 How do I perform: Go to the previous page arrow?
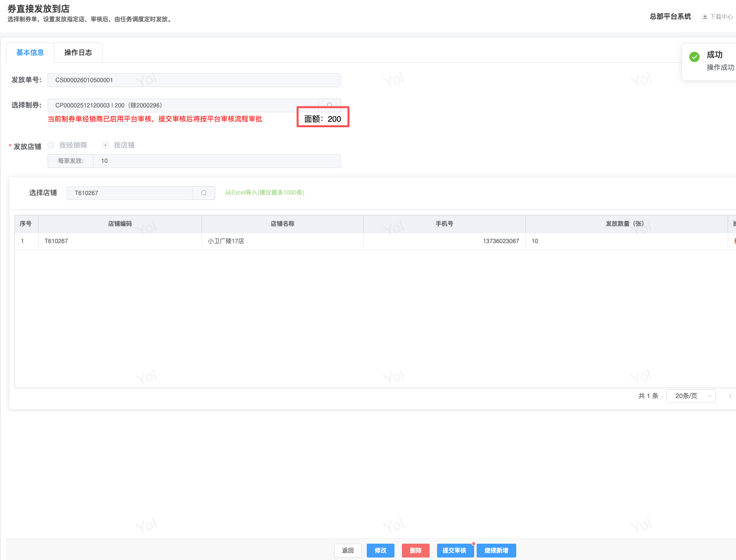coord(730,396)
